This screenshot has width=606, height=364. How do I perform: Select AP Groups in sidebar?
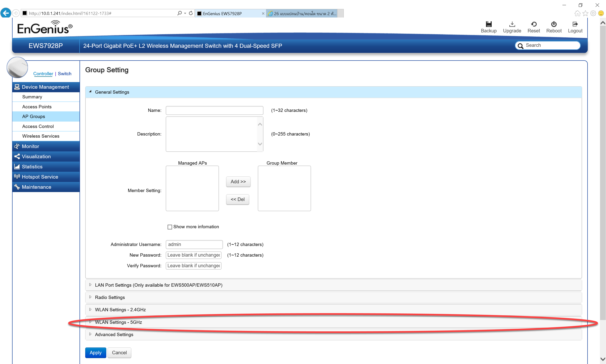pyautogui.click(x=46, y=116)
